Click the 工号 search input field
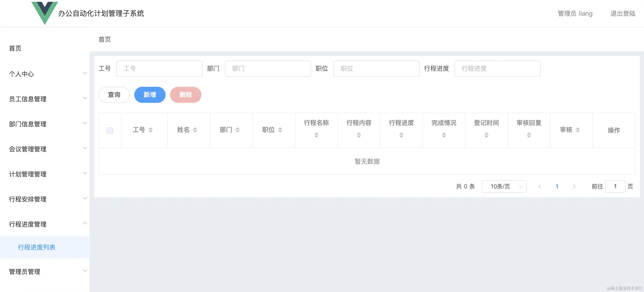The width and height of the screenshot is (644, 292). [159, 68]
